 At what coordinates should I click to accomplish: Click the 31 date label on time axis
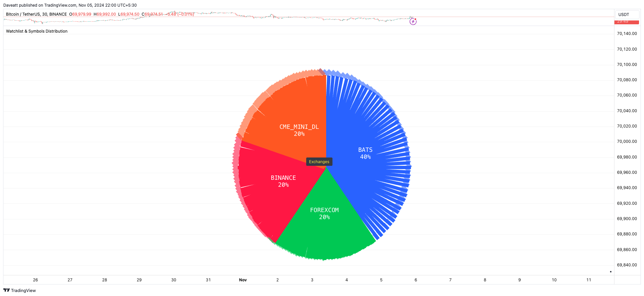pos(208,280)
